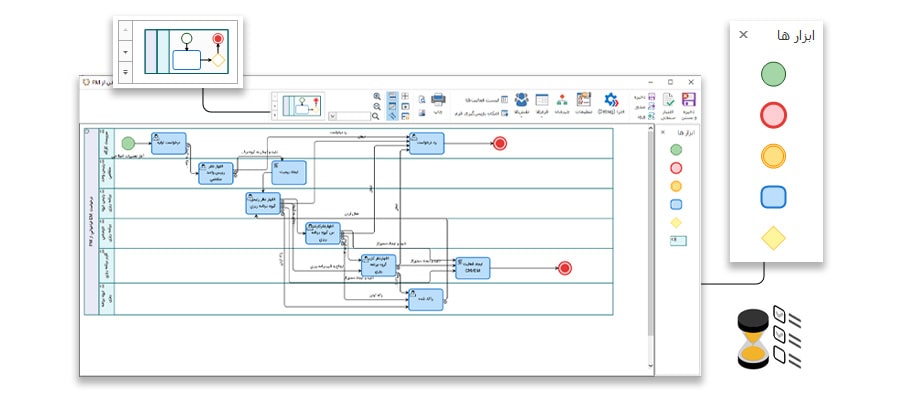Screen dimensions: 900x400
Task: Open the zoom level combo box
Action: 349,116
